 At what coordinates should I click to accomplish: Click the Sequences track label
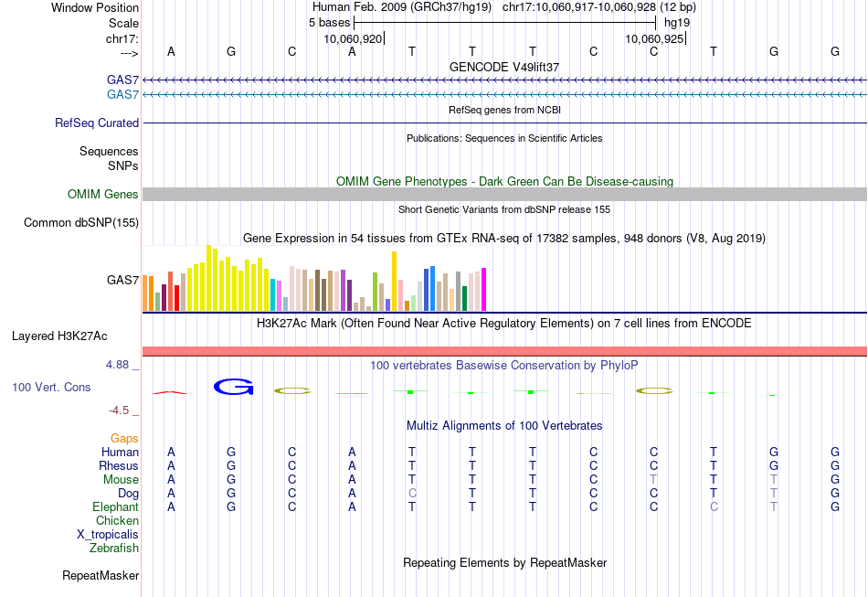(109, 151)
